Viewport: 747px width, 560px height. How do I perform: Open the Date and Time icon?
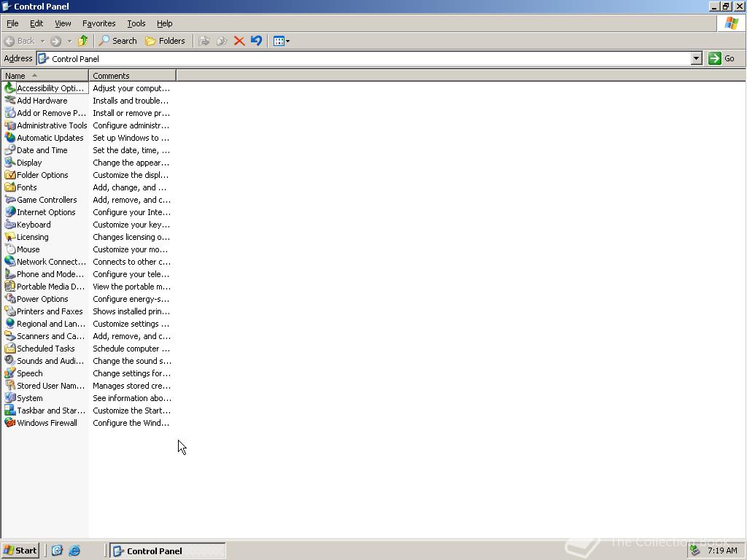(10, 150)
